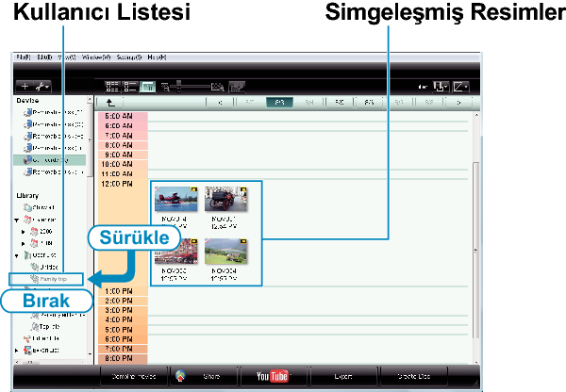Select the highlighted camcorder device entry
The image size is (566, 392).
[x=49, y=160]
